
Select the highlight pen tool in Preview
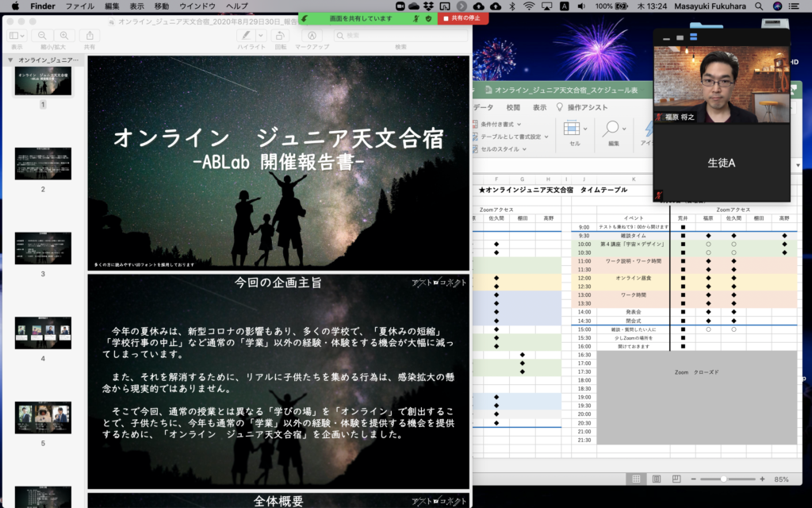click(246, 35)
